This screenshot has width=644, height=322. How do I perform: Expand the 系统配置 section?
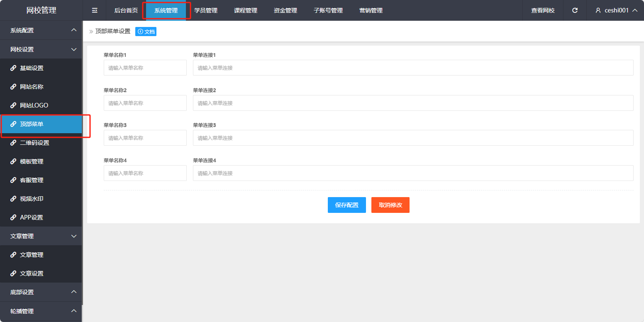point(41,30)
